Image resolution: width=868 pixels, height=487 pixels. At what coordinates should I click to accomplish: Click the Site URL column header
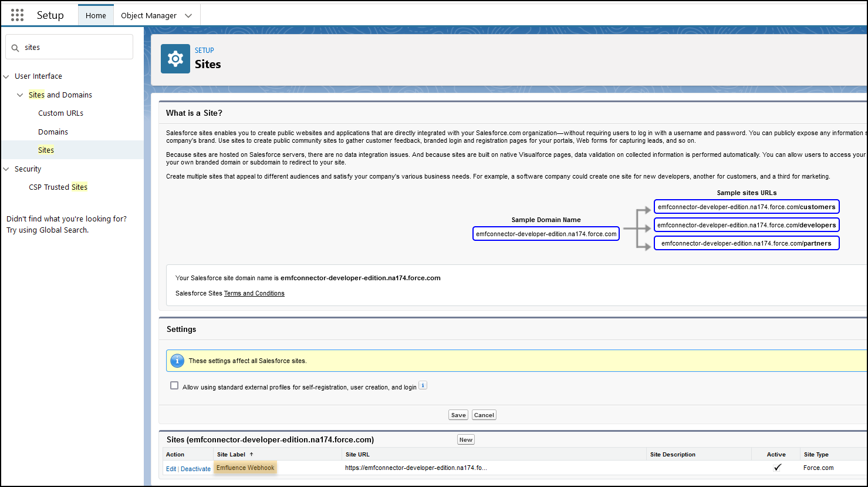pos(357,454)
